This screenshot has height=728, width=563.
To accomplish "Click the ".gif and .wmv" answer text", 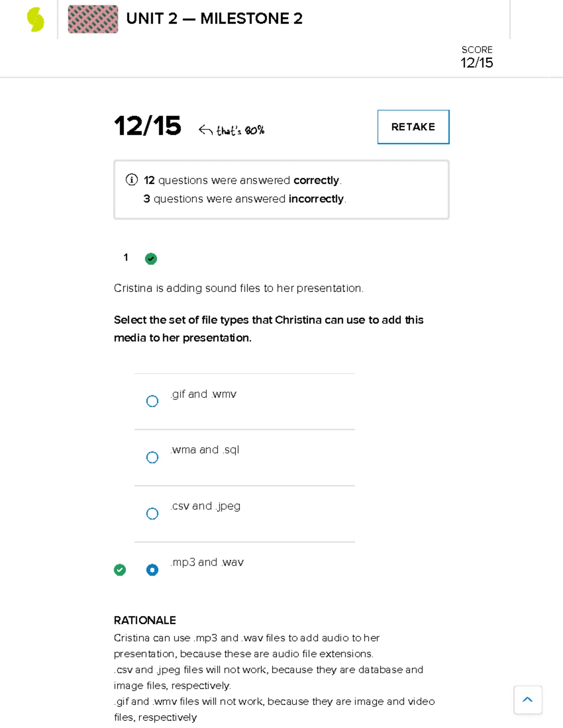I will click(x=203, y=394).
